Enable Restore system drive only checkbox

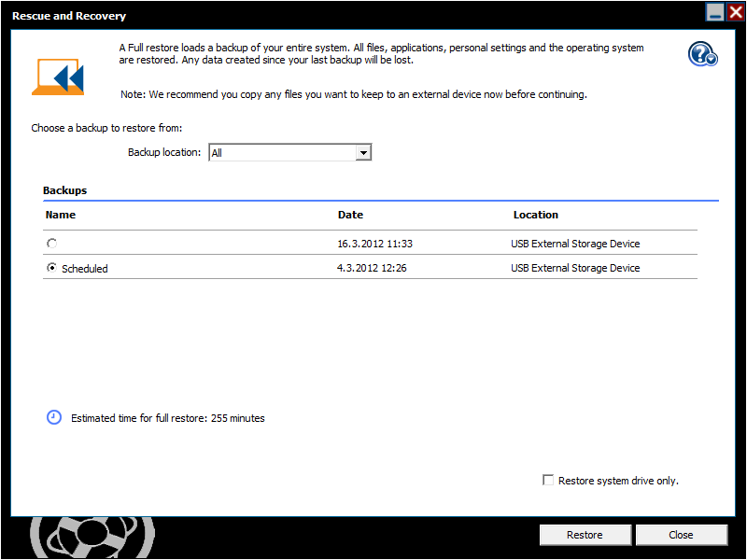click(x=548, y=481)
